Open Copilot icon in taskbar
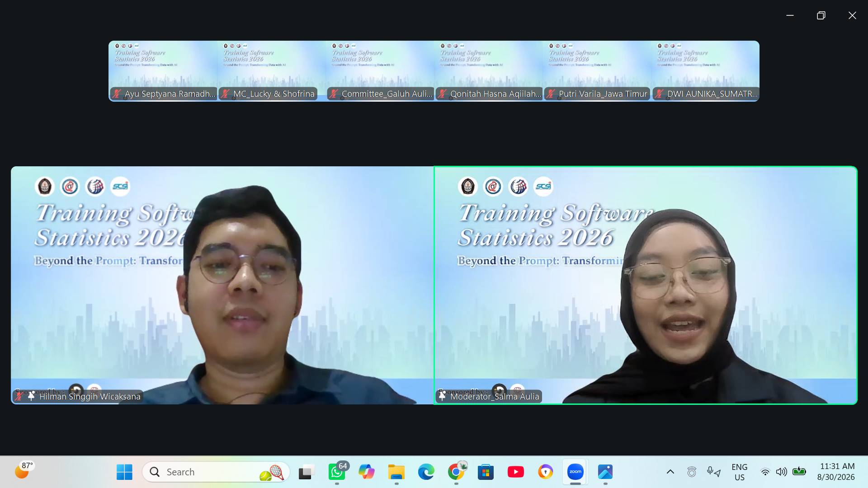Screen dimensions: 868x488 pos(367,472)
